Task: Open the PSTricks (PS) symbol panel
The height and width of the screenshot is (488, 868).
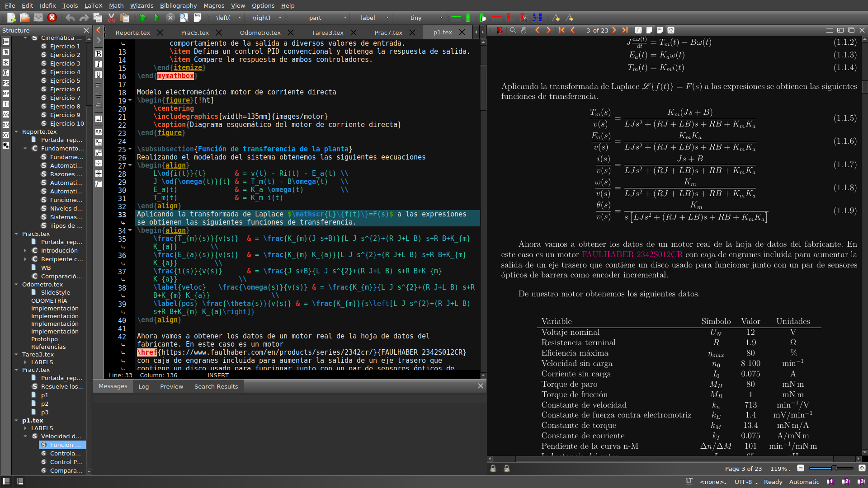Action: tap(6, 83)
